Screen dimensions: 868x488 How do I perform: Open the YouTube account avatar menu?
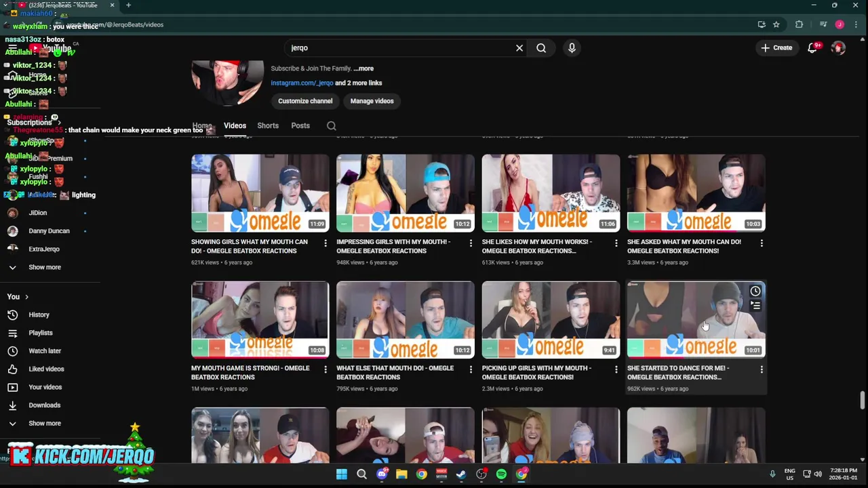tap(839, 48)
